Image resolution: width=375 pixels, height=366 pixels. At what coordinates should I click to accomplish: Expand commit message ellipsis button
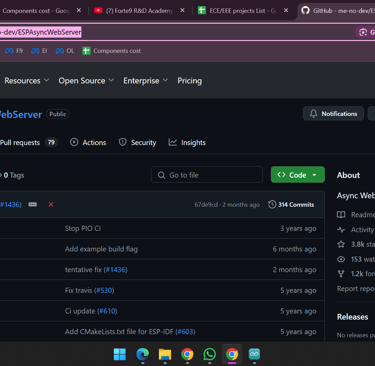(x=33, y=204)
